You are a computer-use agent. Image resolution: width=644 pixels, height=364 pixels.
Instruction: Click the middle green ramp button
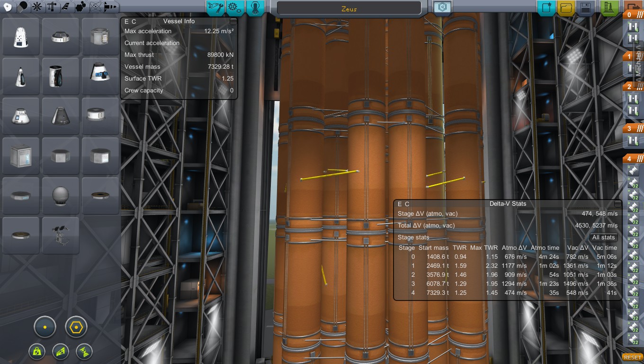(61, 352)
